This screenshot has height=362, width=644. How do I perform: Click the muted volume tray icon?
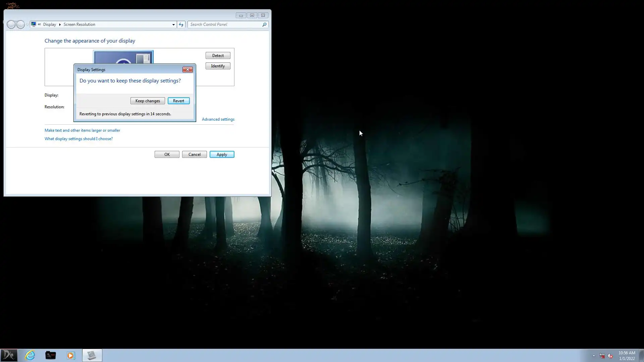point(610,356)
